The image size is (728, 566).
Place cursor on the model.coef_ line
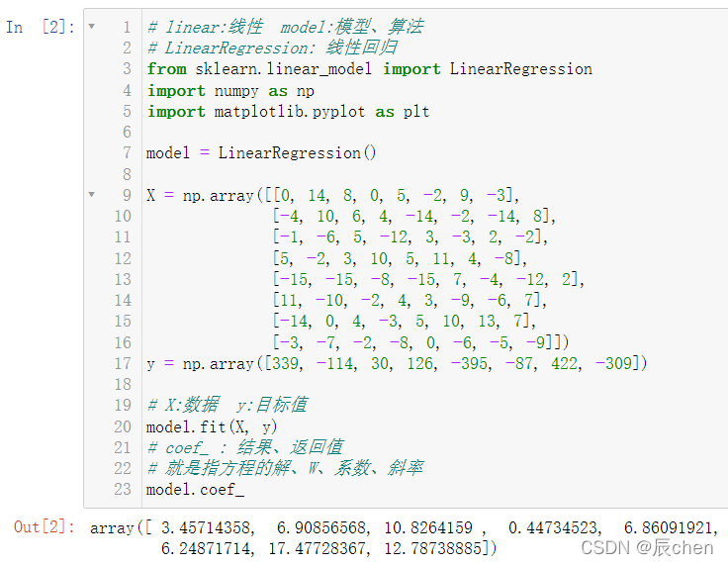[x=195, y=490]
